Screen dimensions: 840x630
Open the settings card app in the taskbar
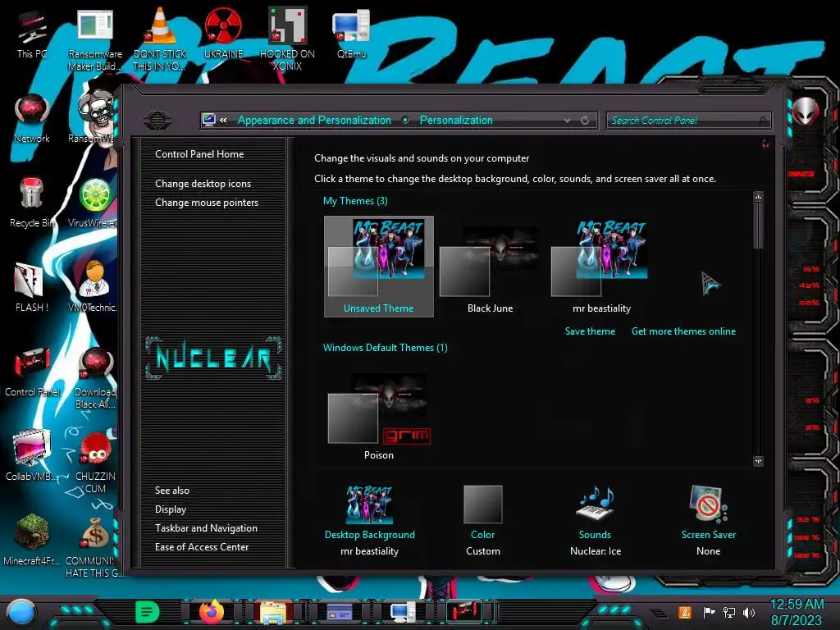339,612
